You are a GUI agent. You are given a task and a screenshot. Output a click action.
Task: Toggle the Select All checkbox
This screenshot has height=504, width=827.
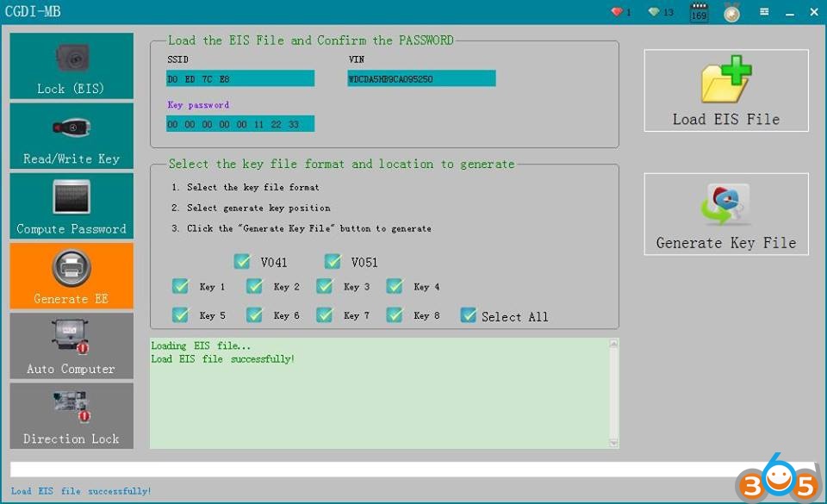tap(469, 315)
